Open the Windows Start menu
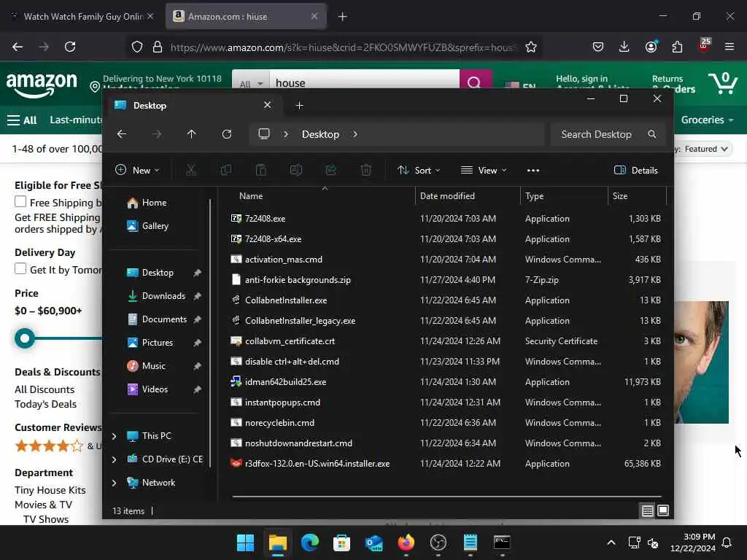This screenshot has width=747, height=560. pyautogui.click(x=245, y=542)
